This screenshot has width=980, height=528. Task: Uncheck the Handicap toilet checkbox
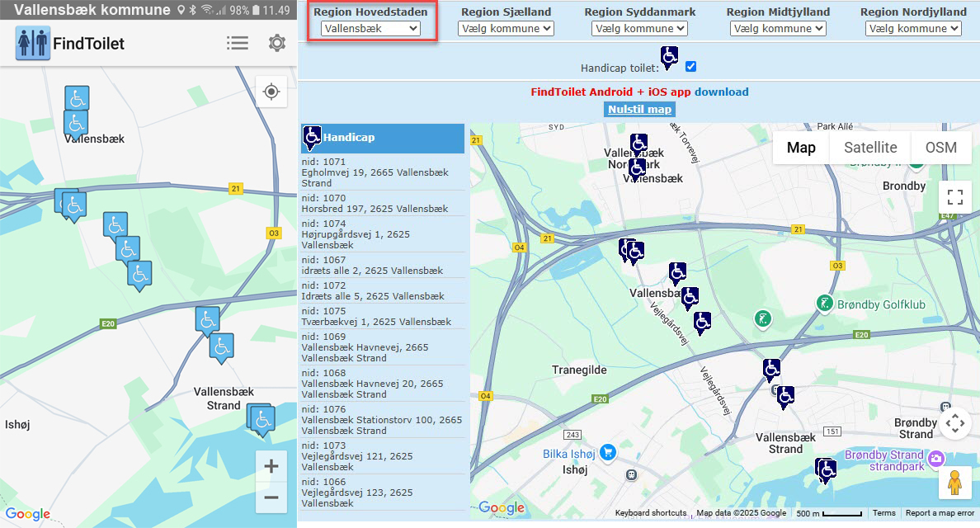(690, 67)
